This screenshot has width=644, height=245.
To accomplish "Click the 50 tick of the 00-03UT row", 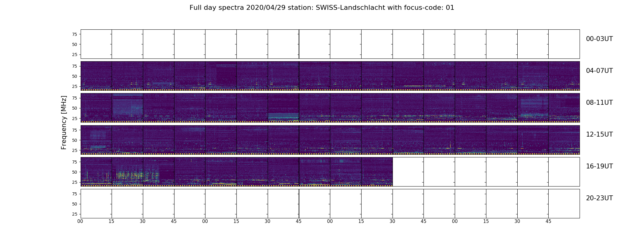I will click(74, 44).
